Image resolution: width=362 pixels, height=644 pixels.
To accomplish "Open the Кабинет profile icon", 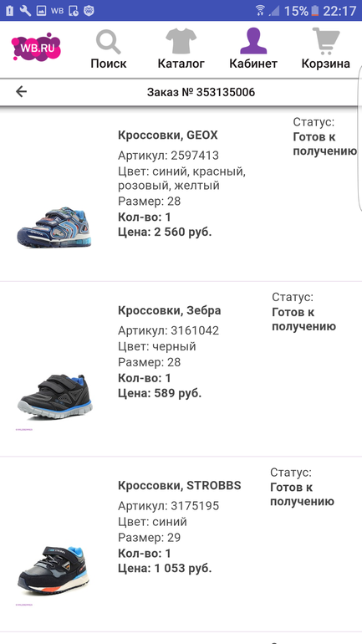I will click(x=253, y=41).
